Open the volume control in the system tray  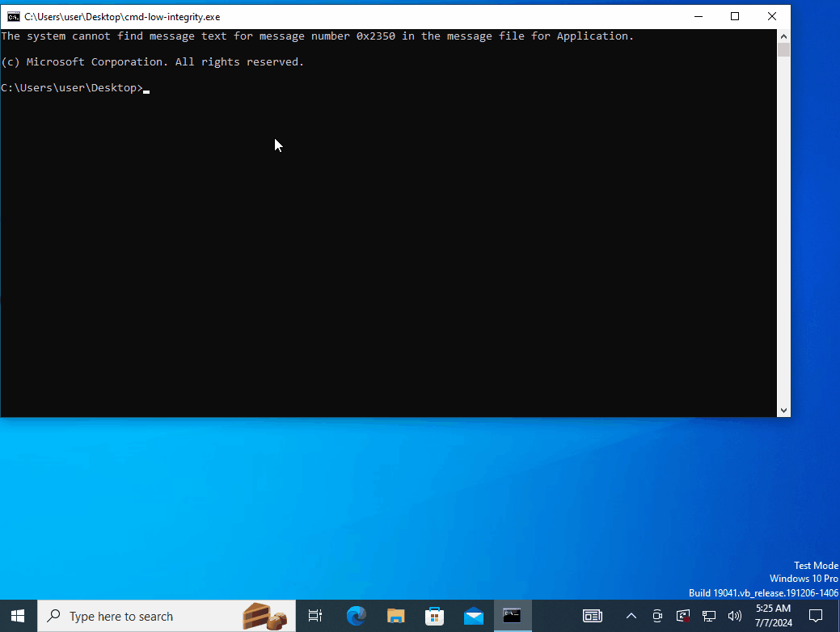734,616
